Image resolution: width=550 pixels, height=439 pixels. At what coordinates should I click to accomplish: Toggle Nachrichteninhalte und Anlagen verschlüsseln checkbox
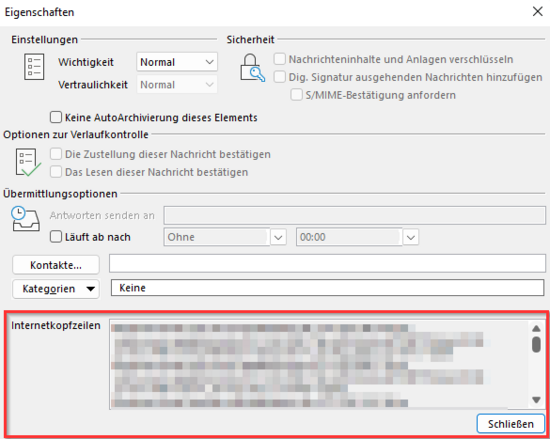[280, 59]
